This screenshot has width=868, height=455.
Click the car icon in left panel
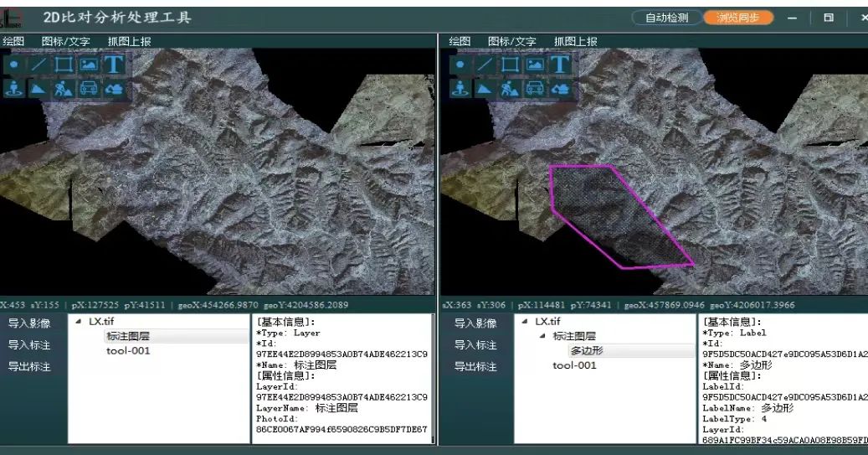point(89,89)
